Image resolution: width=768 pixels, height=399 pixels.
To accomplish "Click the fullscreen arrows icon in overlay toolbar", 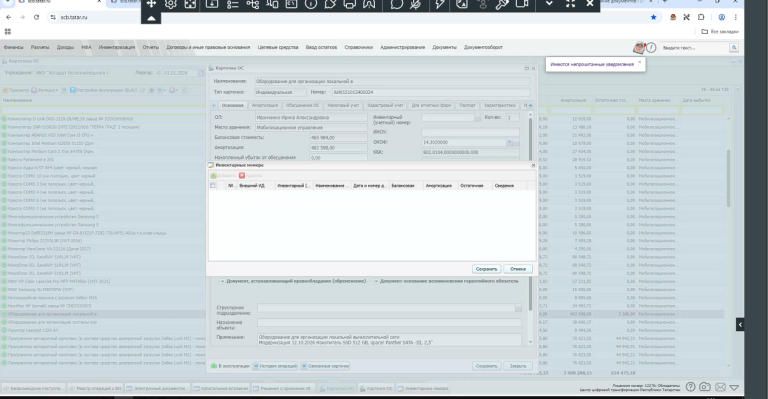I will click(570, 3).
